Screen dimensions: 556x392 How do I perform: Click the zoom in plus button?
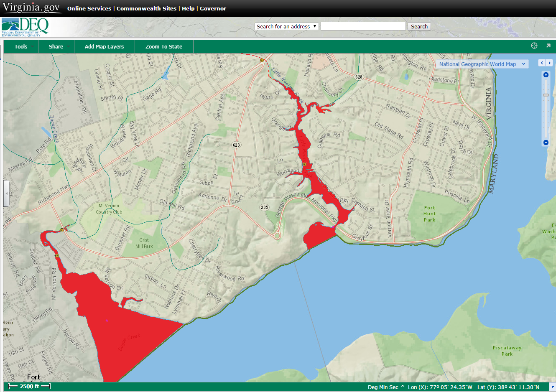point(546,75)
